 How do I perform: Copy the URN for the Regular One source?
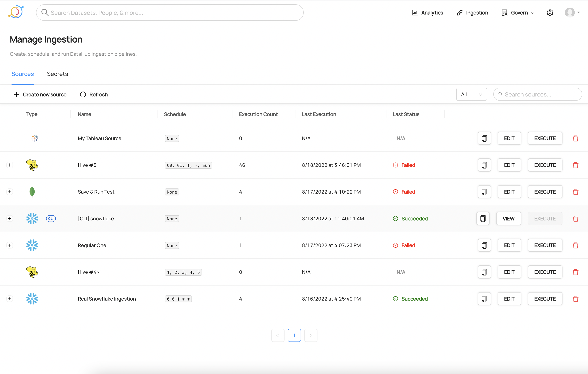[x=484, y=245]
